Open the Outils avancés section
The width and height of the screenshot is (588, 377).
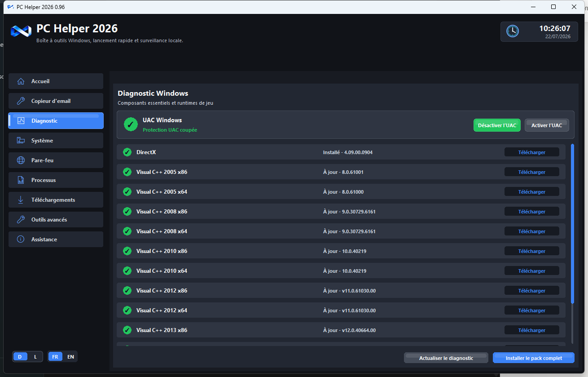[x=56, y=220]
